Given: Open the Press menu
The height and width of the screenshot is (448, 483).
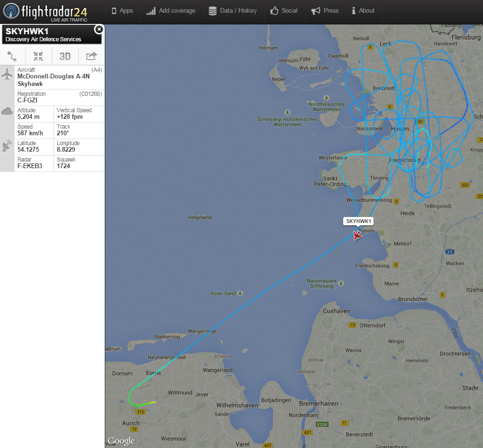Looking at the screenshot, I should click(325, 11).
